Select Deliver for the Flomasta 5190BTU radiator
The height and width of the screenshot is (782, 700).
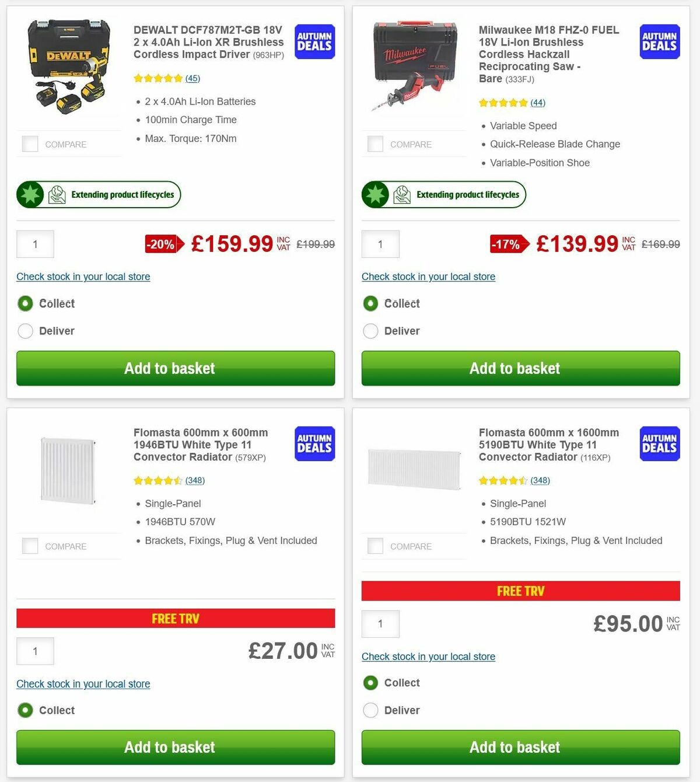click(370, 710)
